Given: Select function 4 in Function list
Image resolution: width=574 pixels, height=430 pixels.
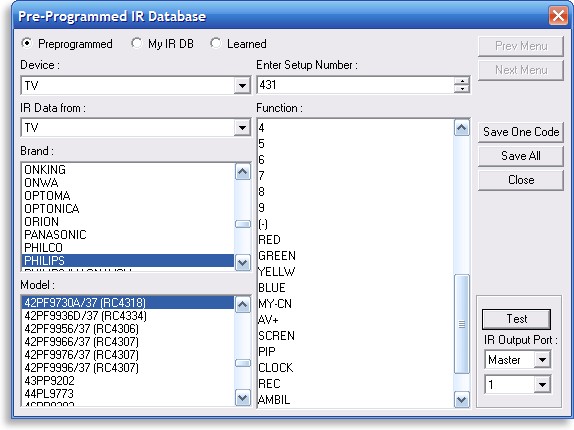Looking at the screenshot, I should (355, 128).
